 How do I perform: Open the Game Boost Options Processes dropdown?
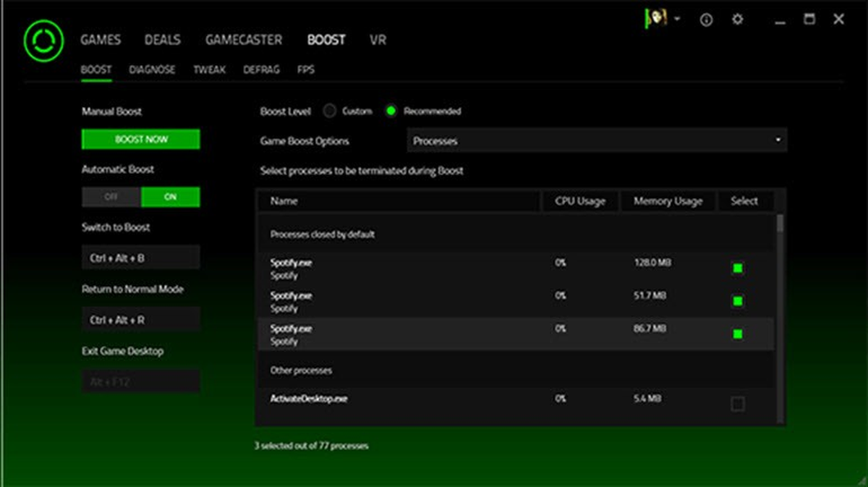point(597,140)
